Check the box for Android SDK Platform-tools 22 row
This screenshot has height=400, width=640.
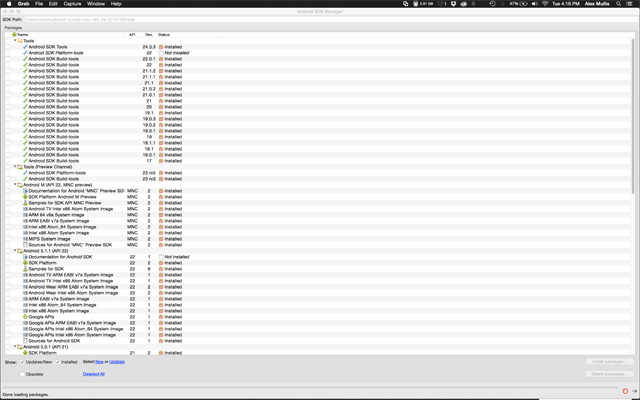click(8, 53)
